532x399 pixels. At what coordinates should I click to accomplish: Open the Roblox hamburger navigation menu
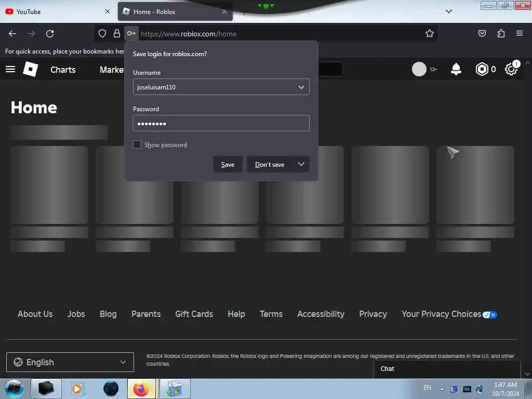click(10, 69)
